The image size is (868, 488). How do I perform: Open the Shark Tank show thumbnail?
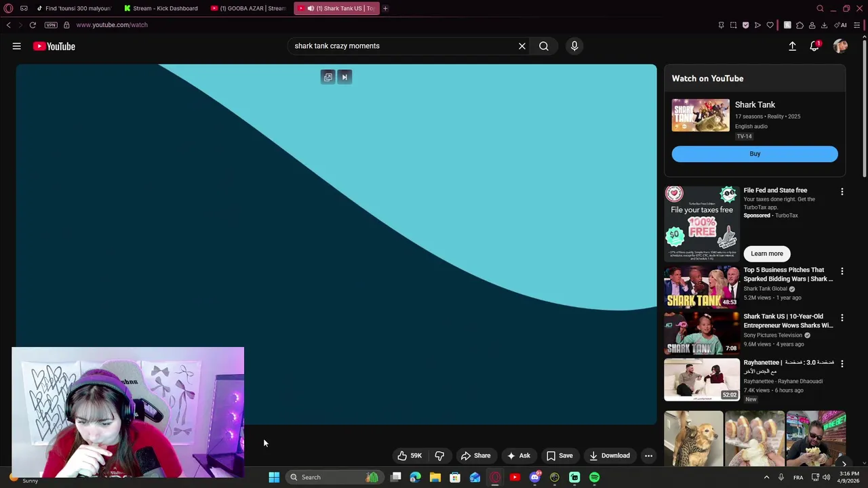point(701,115)
